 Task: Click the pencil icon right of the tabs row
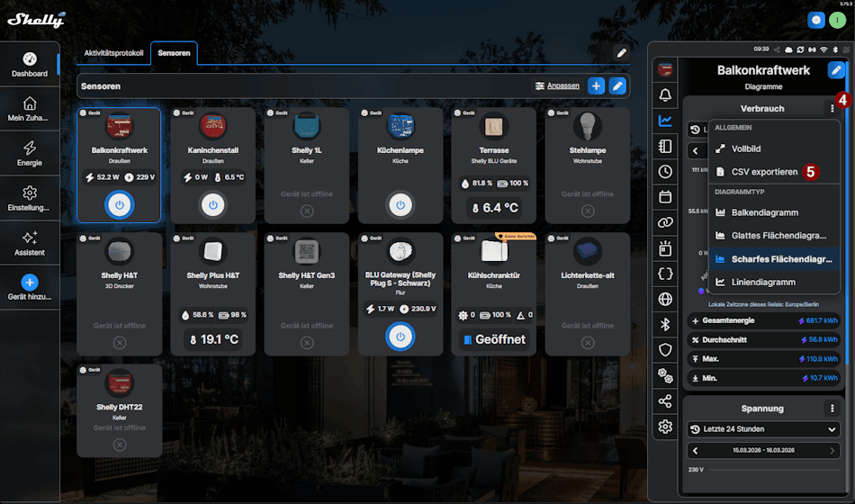(x=621, y=53)
